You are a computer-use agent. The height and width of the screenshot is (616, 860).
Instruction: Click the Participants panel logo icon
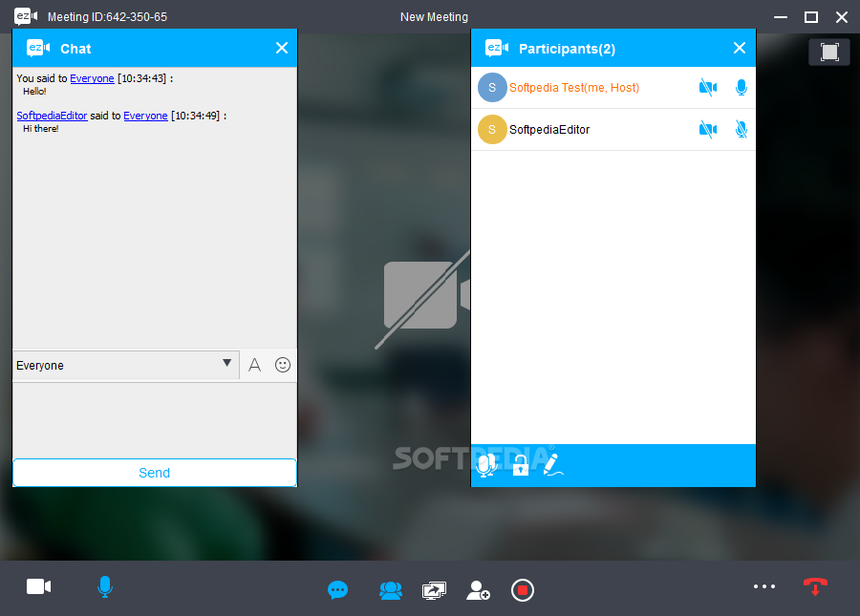pyautogui.click(x=496, y=48)
